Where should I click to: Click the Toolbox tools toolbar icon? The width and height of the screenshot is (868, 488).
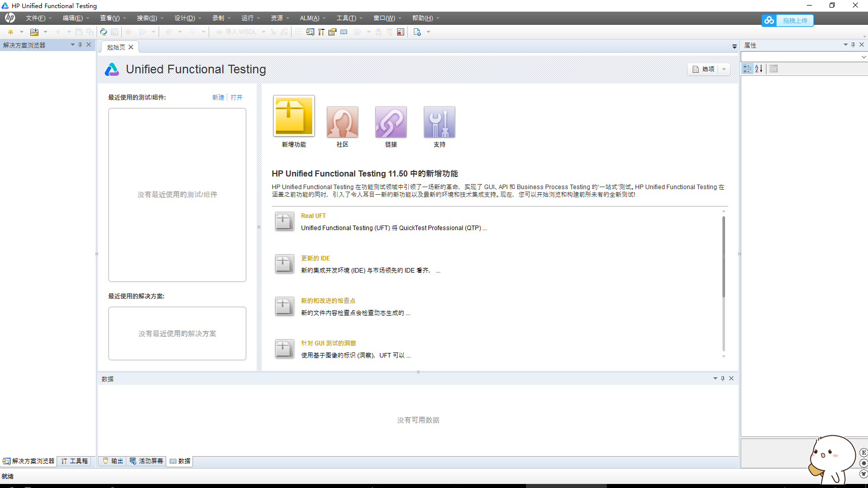[321, 32]
